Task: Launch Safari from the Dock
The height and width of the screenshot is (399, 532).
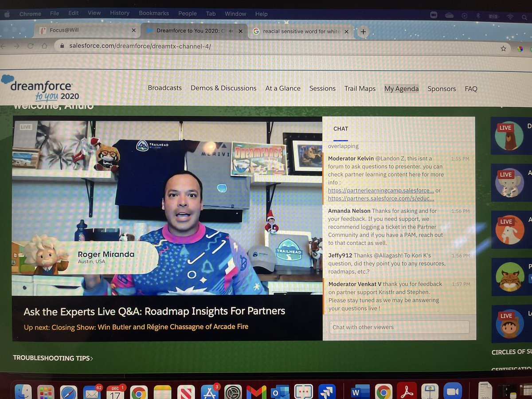Action: click(69, 393)
